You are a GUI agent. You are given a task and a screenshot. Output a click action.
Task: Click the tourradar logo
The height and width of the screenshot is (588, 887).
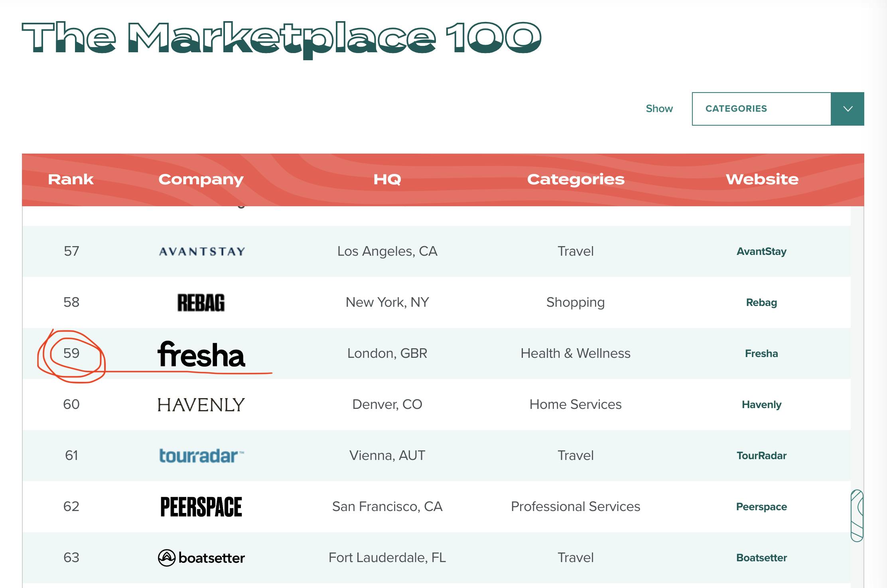201,455
